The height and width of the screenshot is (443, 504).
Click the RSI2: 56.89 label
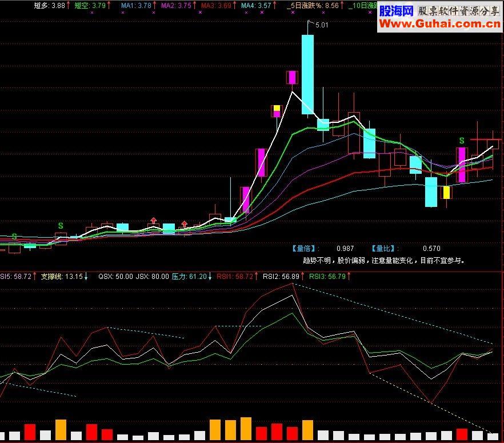pos(281,277)
